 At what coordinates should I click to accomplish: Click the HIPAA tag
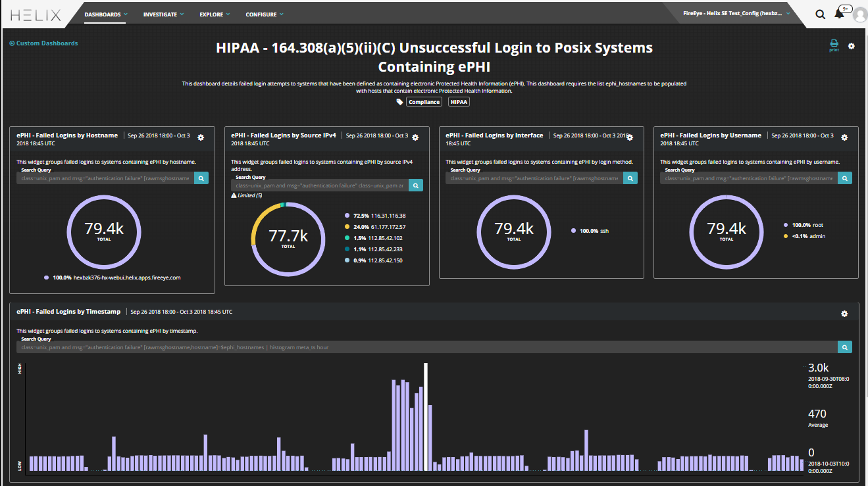tap(459, 102)
